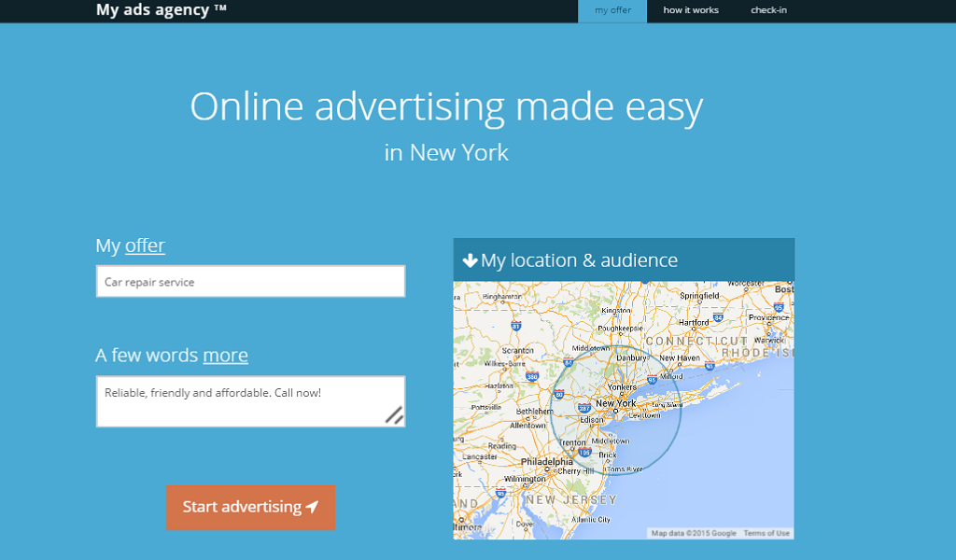Click the I-84 shield near Hartford

point(718,318)
